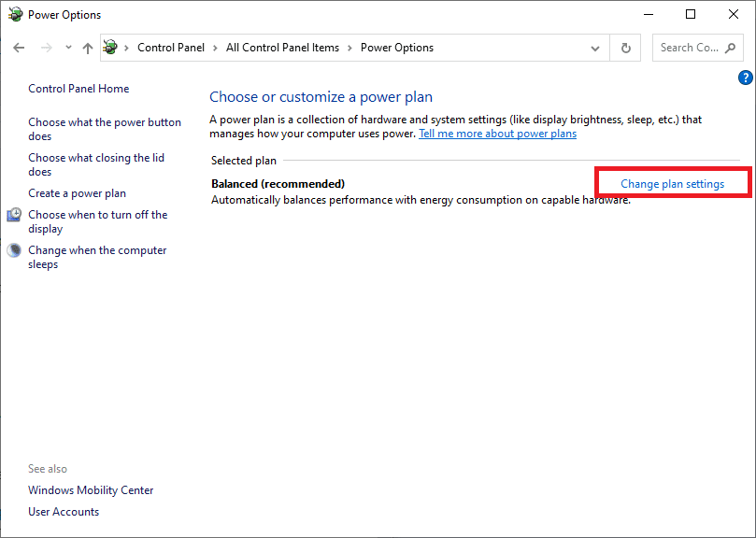Viewport: 756px width, 538px height.
Task: Click the search magnifier icon
Action: coord(731,48)
